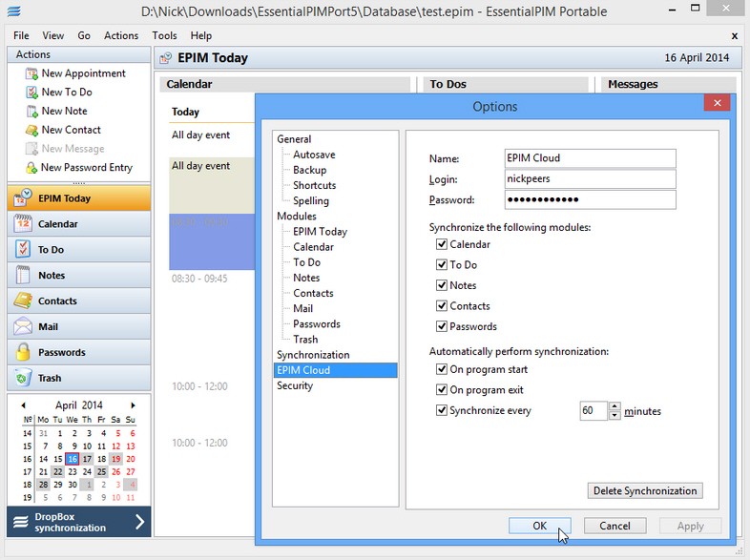Click the New To Do icon
The height and width of the screenshot is (560, 750).
[31, 93]
